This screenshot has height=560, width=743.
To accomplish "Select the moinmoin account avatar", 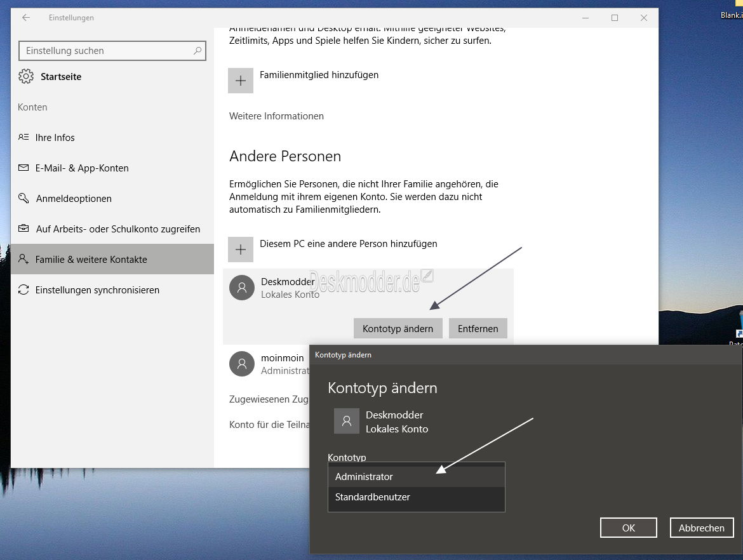I will point(242,364).
